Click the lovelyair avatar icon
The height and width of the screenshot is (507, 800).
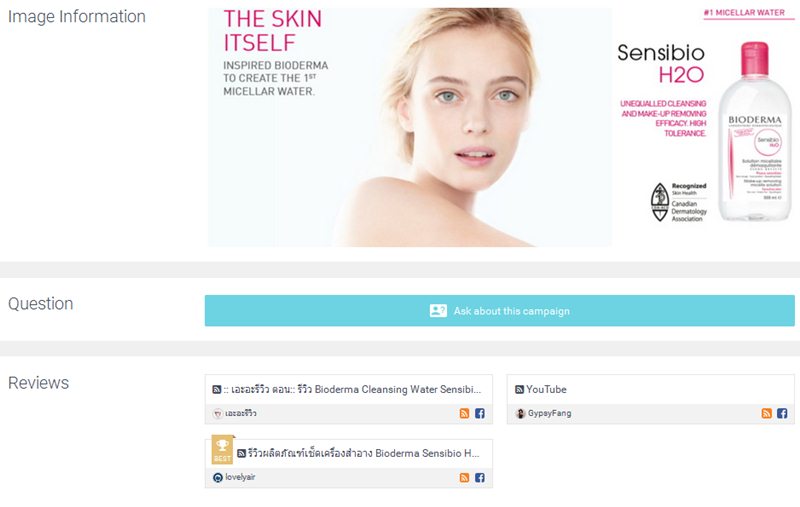click(x=218, y=478)
